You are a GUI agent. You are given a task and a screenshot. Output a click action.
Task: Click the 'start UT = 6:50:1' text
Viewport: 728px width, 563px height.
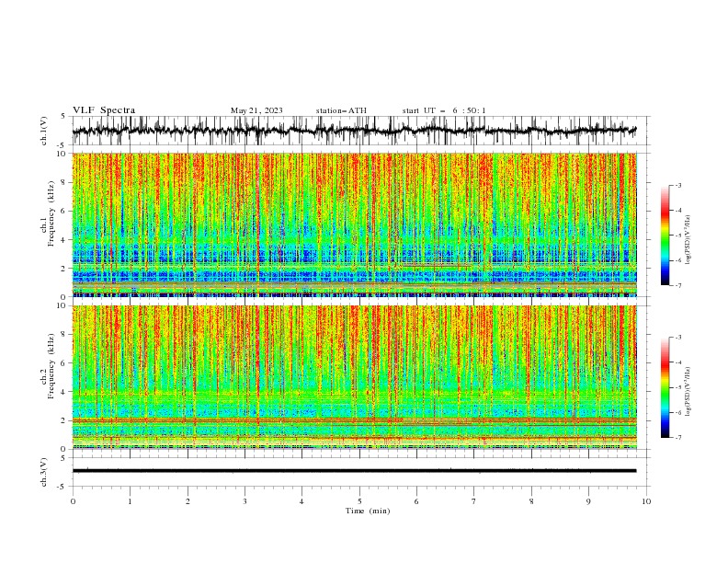point(444,110)
